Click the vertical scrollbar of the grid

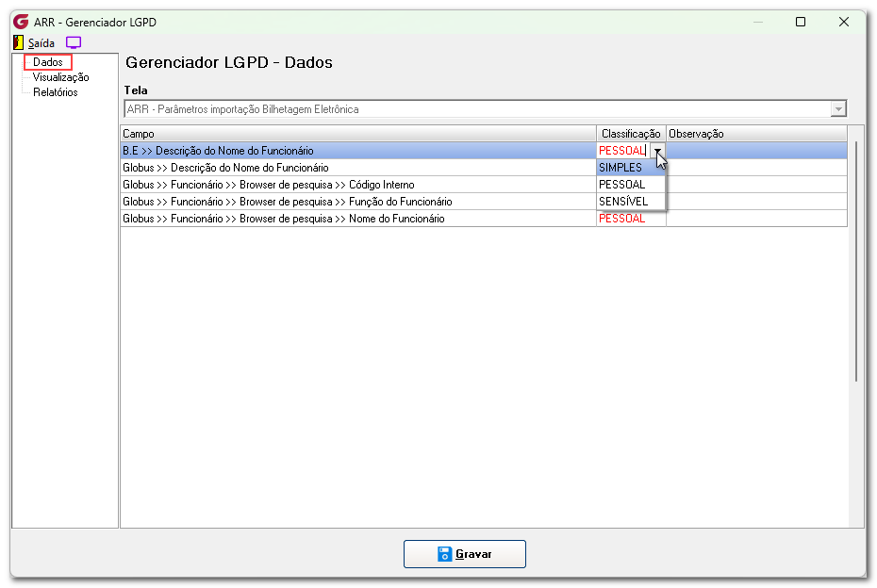[855, 262]
